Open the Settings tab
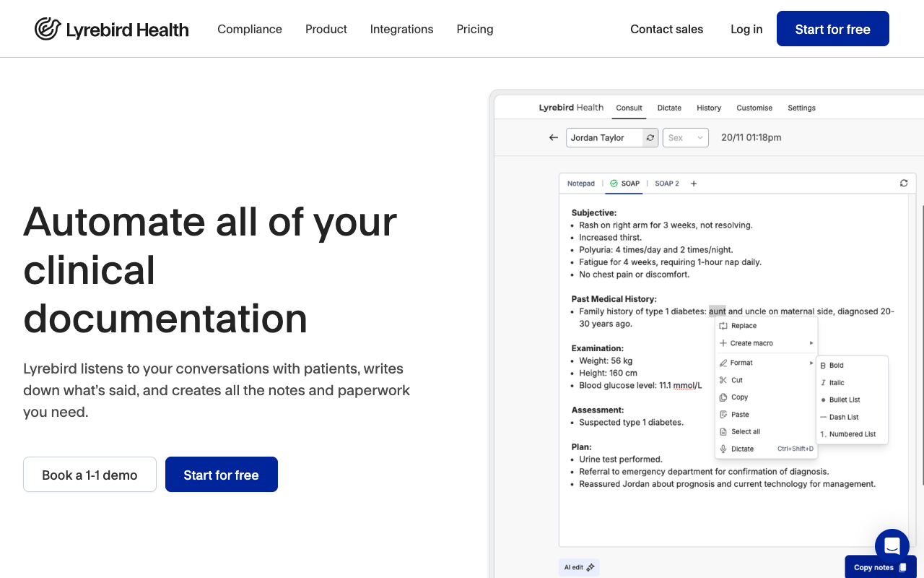 click(801, 108)
